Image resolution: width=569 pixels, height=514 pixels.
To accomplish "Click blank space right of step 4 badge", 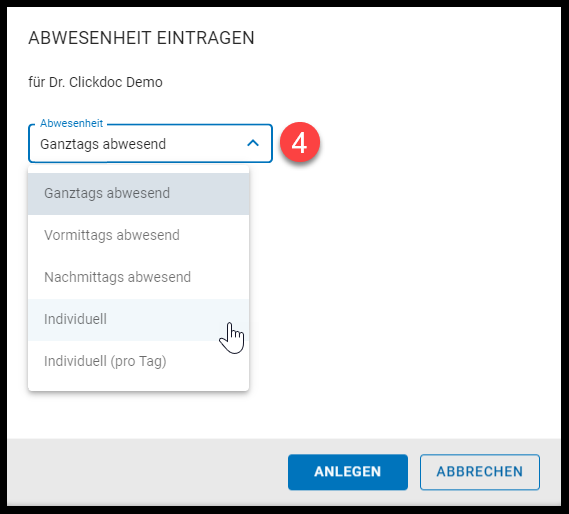I will 435,143.
